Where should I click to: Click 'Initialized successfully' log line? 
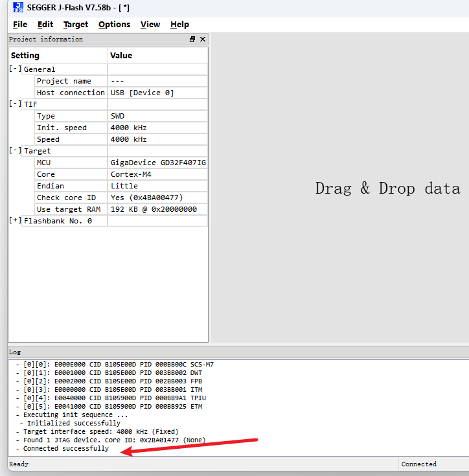pos(70,423)
